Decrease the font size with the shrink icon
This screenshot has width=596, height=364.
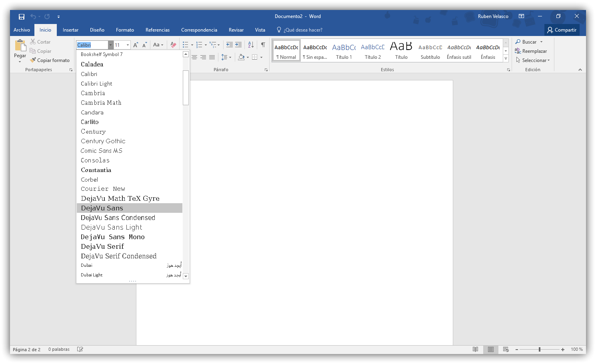144,45
